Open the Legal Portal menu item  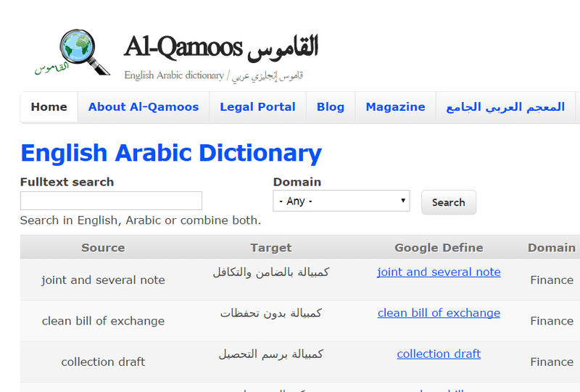pos(257,107)
